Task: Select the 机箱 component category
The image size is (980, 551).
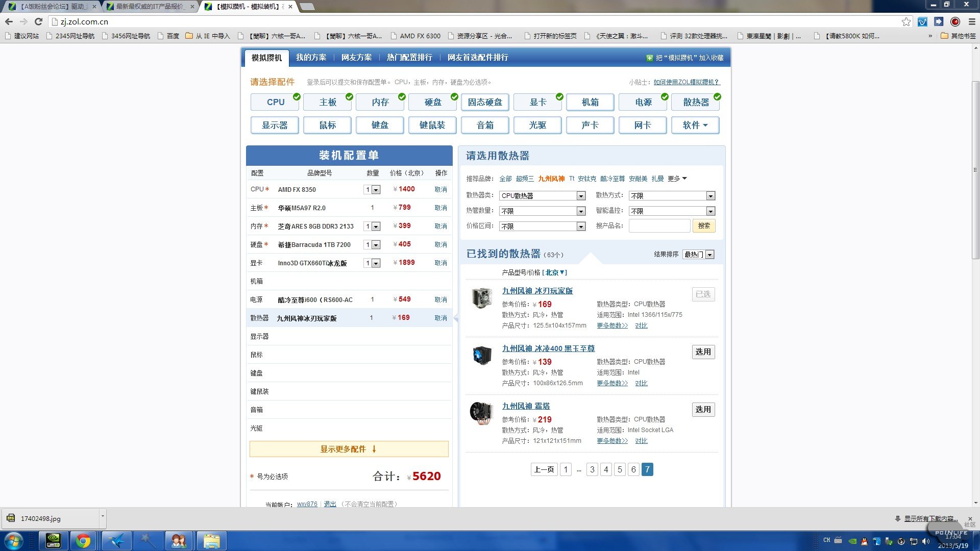Action: (590, 102)
